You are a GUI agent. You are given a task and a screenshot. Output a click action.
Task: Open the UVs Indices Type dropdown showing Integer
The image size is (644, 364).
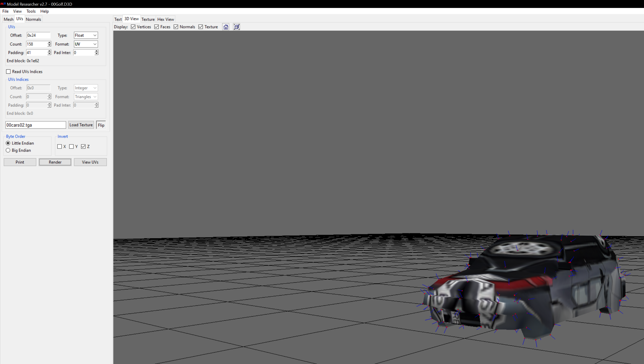pos(86,88)
